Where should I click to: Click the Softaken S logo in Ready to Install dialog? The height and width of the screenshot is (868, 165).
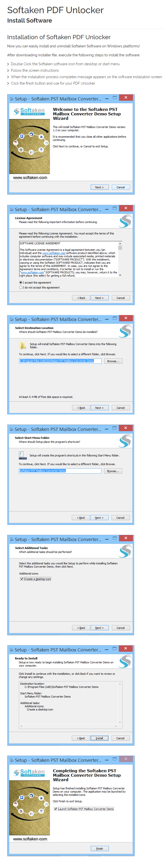point(125,661)
